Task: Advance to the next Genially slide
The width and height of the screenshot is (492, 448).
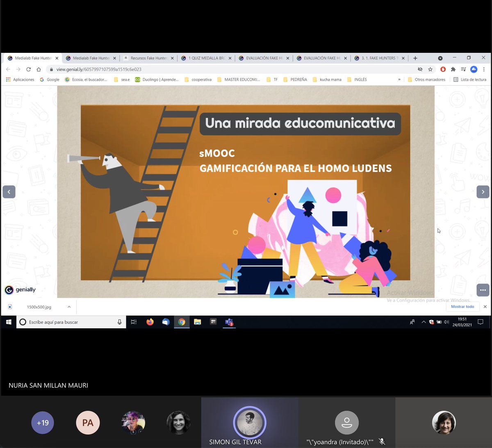Action: tap(483, 192)
